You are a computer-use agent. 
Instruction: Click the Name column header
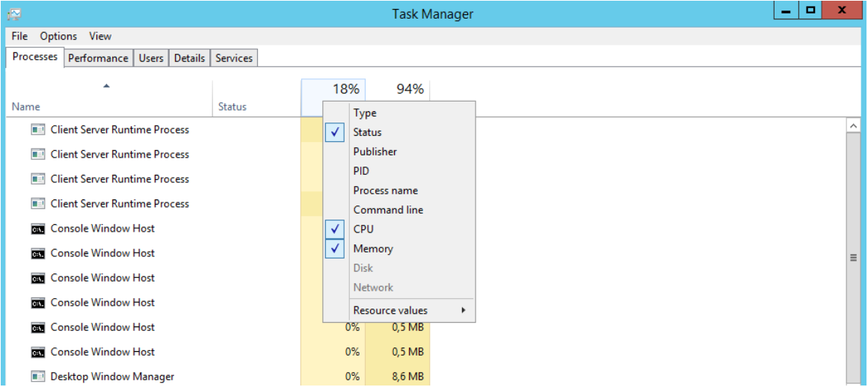click(x=26, y=107)
